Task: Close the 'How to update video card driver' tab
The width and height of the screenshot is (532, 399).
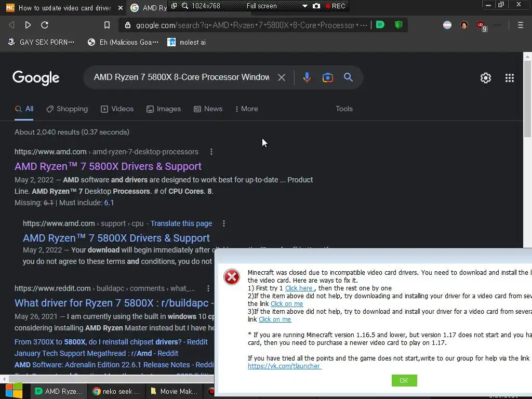Action: 121,7
